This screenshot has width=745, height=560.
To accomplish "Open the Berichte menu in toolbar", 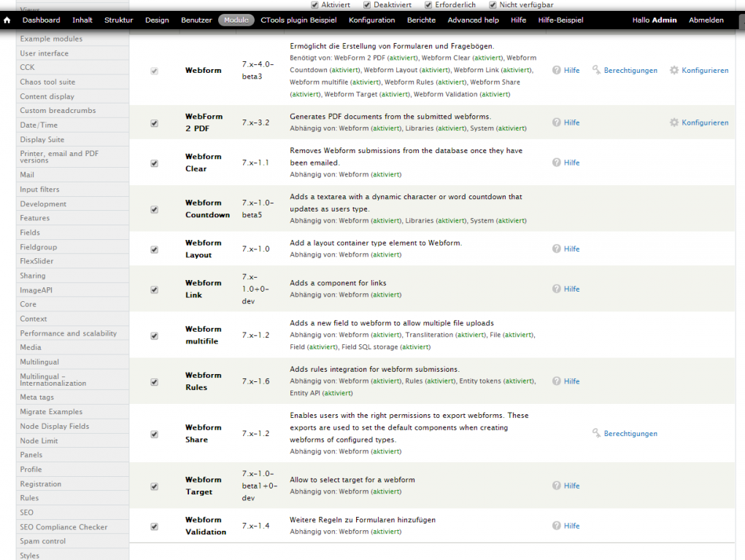I will tap(421, 20).
